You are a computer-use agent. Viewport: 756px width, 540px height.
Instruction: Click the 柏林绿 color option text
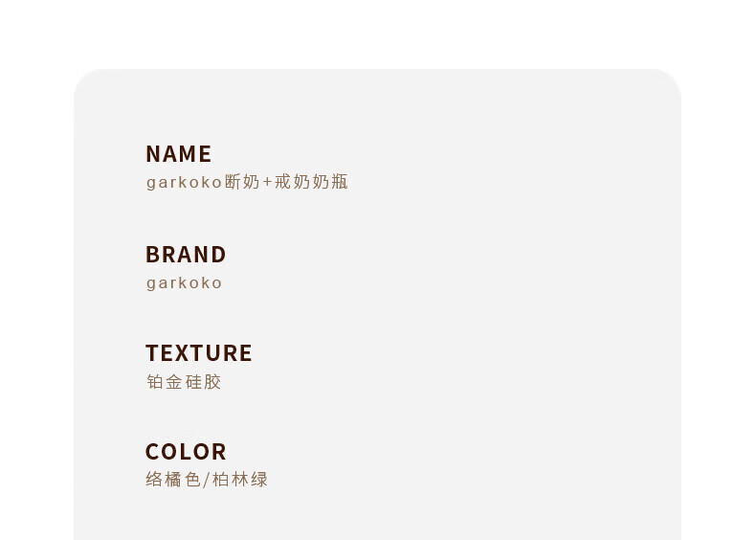(x=239, y=480)
